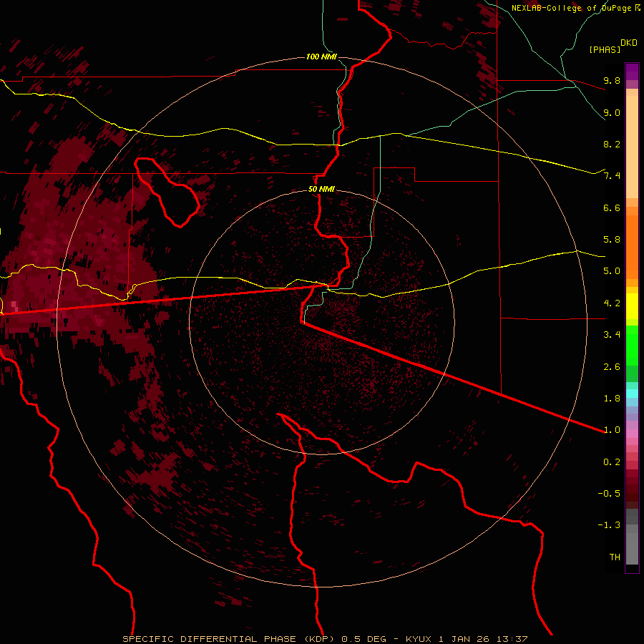Click the 4.2 value on the color scale
The width and height of the screenshot is (644, 644).
pyautogui.click(x=612, y=303)
